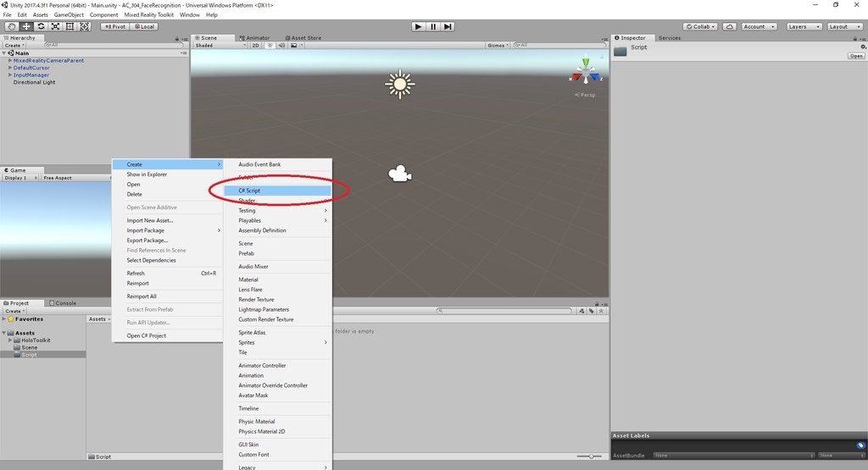
Task: Click the Pause button
Action: tap(433, 26)
